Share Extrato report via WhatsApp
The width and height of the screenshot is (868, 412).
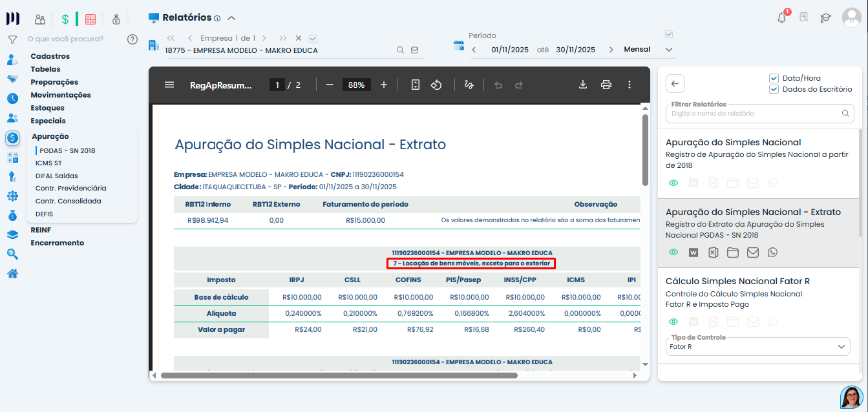tap(772, 252)
